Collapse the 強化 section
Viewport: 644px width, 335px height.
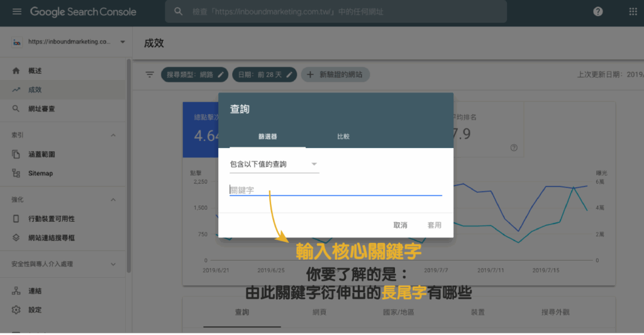[x=113, y=200]
